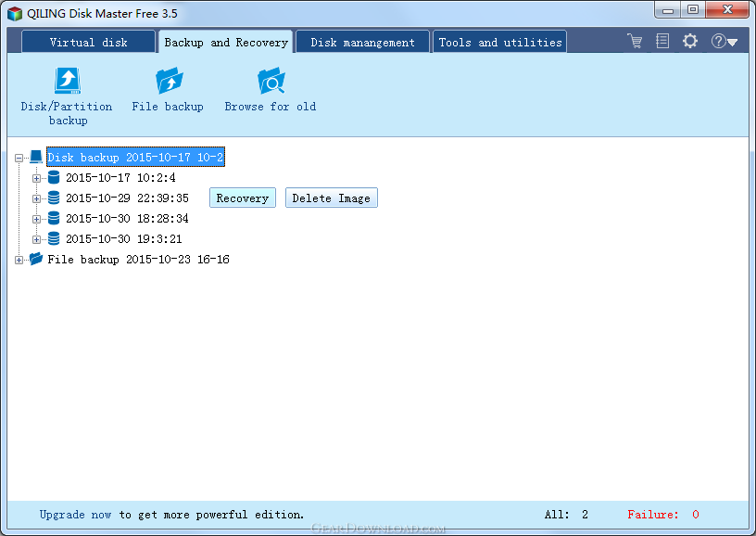Expand the File backup 2015-10-23 16-16 node
This screenshot has width=756, height=536.
pos(19,260)
